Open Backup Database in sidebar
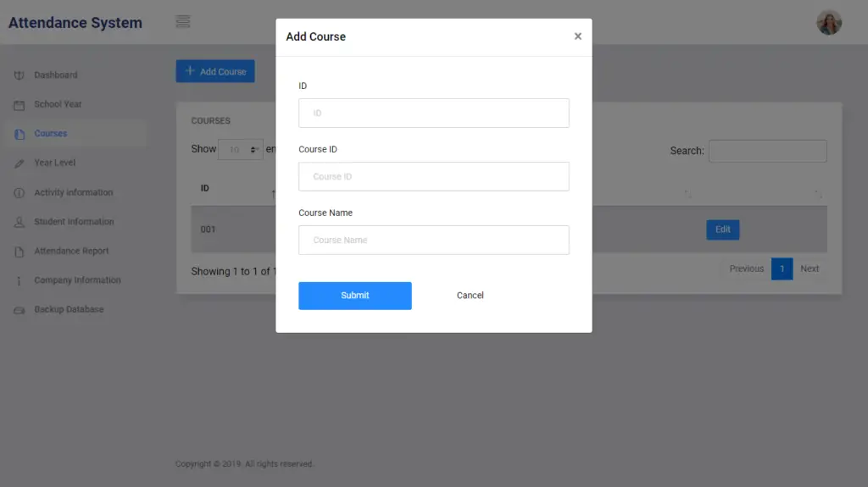868x487 pixels. (69, 309)
